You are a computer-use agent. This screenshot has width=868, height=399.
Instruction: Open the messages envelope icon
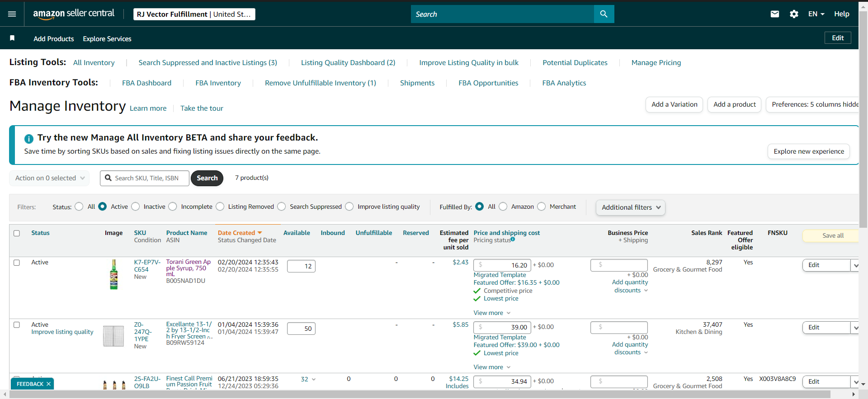point(775,14)
